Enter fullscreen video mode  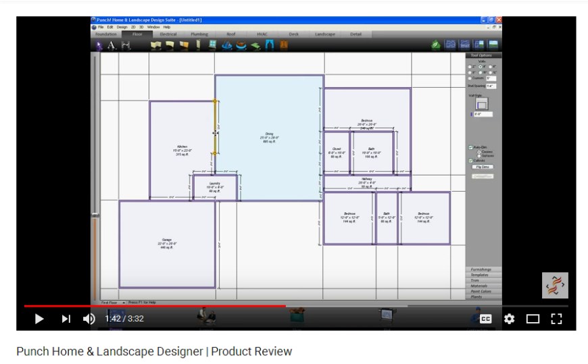556,319
